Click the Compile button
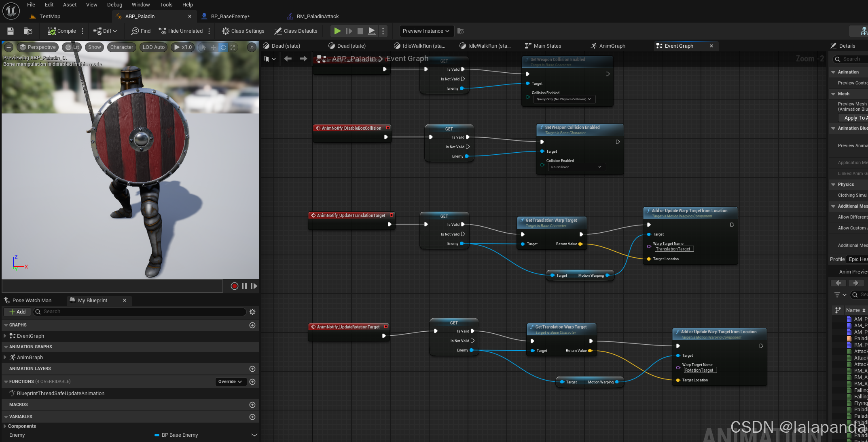Image resolution: width=868 pixels, height=442 pixels. (62, 31)
